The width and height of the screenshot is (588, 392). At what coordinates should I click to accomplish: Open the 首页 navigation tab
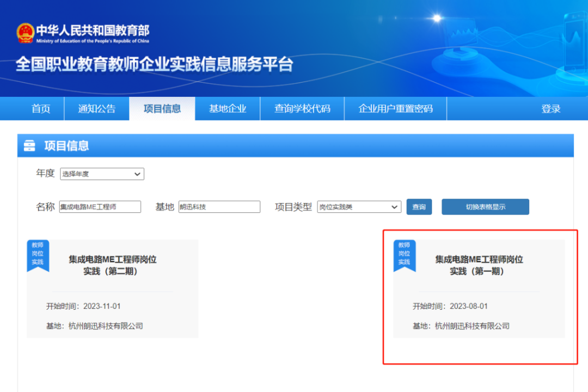[41, 109]
